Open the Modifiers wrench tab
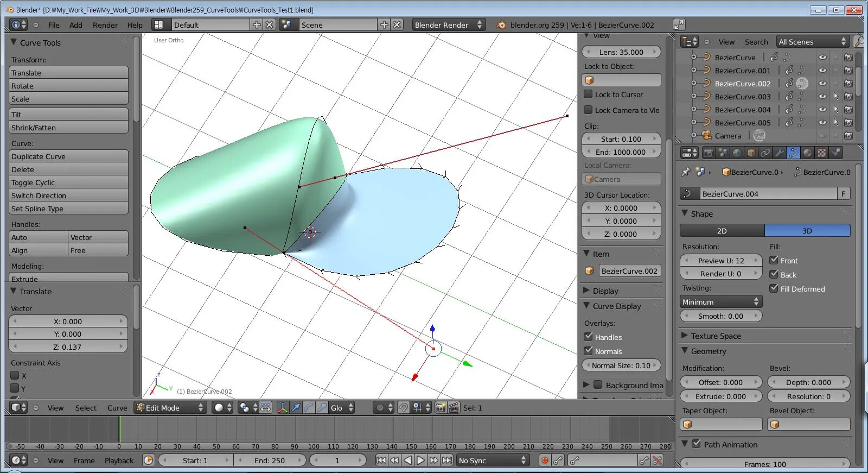 tap(779, 153)
